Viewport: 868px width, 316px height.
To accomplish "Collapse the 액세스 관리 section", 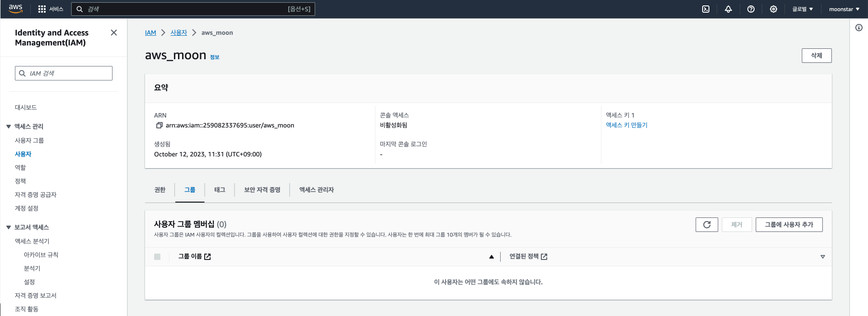I will [9, 127].
